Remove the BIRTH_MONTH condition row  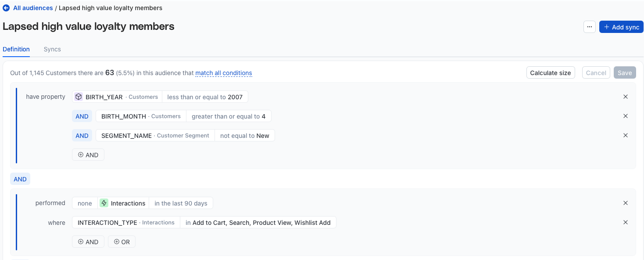click(x=626, y=116)
